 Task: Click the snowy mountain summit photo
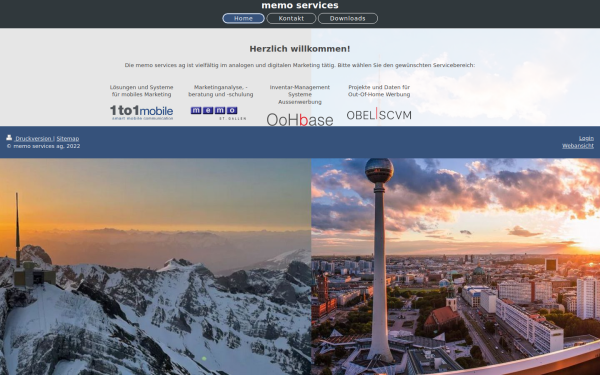point(155,267)
